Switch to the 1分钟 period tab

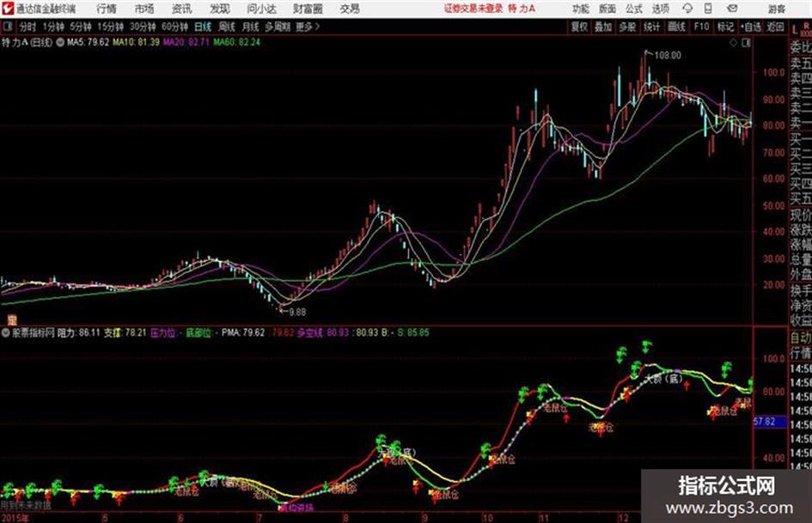(53, 27)
